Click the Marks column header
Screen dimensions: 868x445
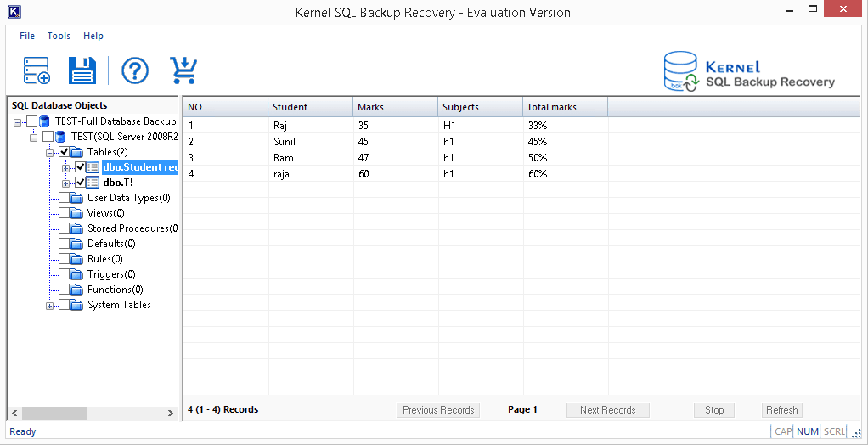[x=396, y=107]
